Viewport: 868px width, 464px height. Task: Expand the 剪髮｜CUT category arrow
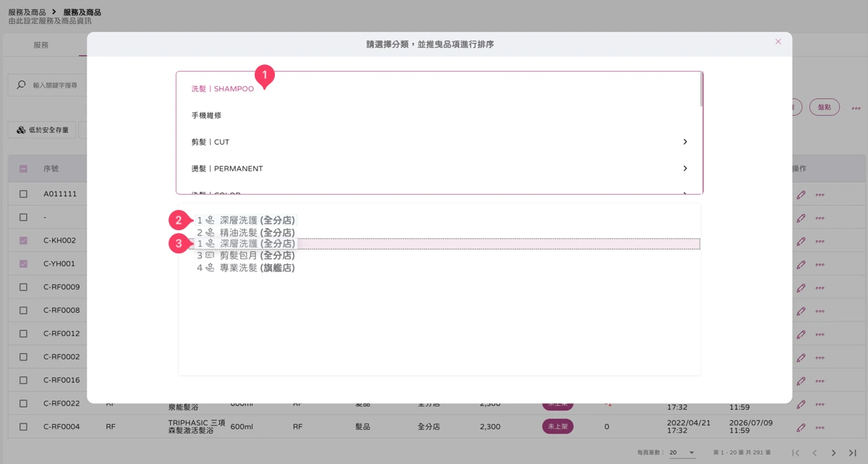[x=685, y=142]
